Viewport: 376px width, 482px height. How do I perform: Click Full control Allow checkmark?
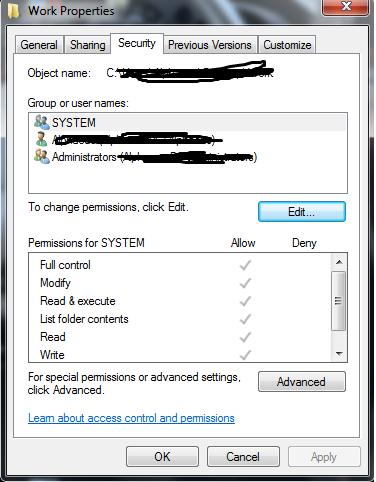pos(245,265)
